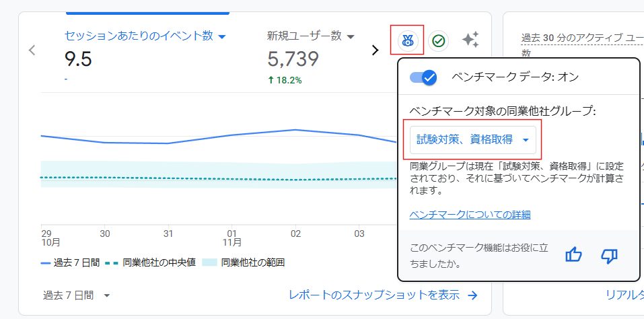Click the 同業他社の範囲 legend color swatch
Image resolution: width=644 pixels, height=319 pixels.
click(210, 262)
